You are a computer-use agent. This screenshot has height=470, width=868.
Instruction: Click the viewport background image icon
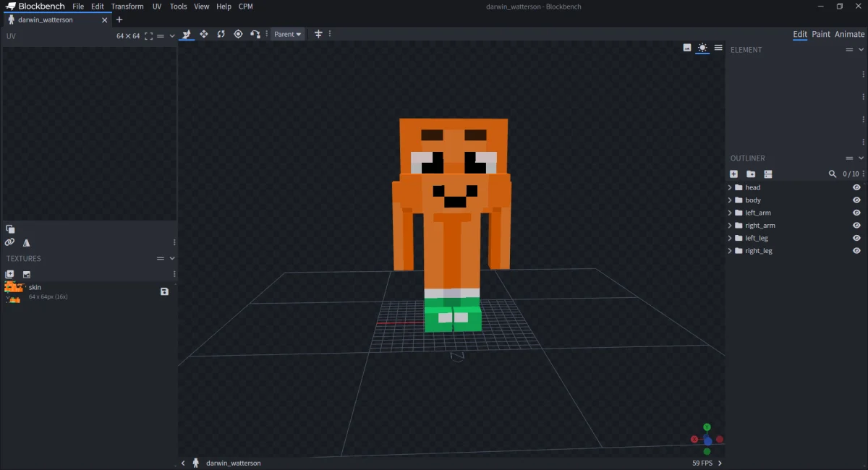(x=687, y=48)
